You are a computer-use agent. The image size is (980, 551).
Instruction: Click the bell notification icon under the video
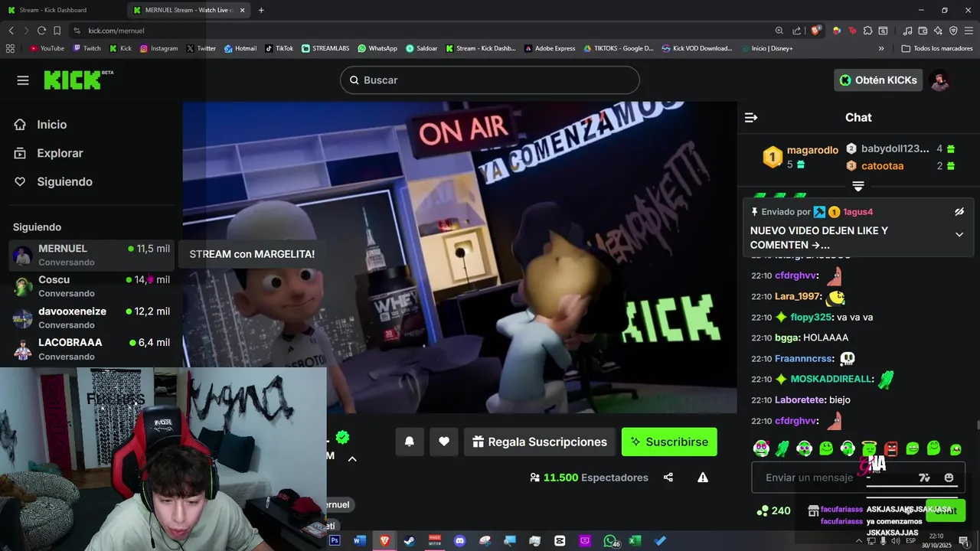[x=410, y=442]
